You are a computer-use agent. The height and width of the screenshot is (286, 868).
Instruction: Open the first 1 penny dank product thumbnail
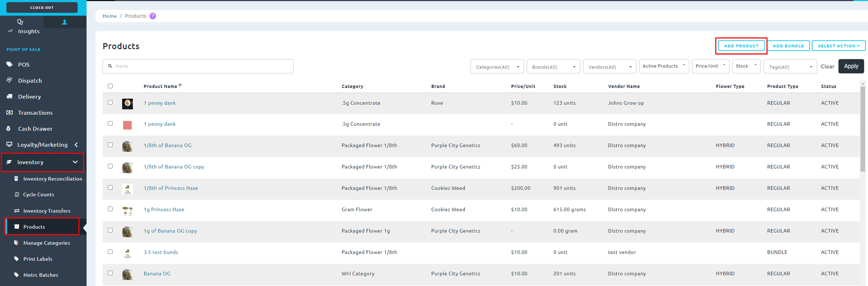pyautogui.click(x=127, y=103)
